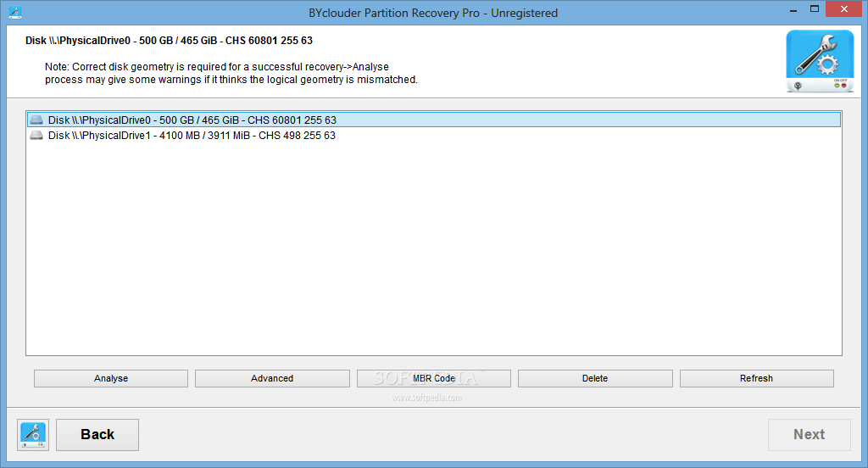Screen dimensions: 868x468
Task: Click the Analyse button
Action: pyautogui.click(x=111, y=378)
